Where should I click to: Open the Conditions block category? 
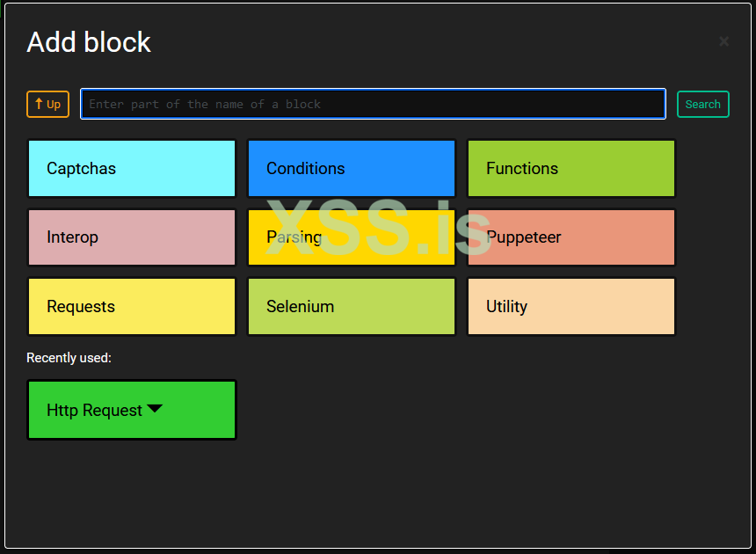coord(352,168)
